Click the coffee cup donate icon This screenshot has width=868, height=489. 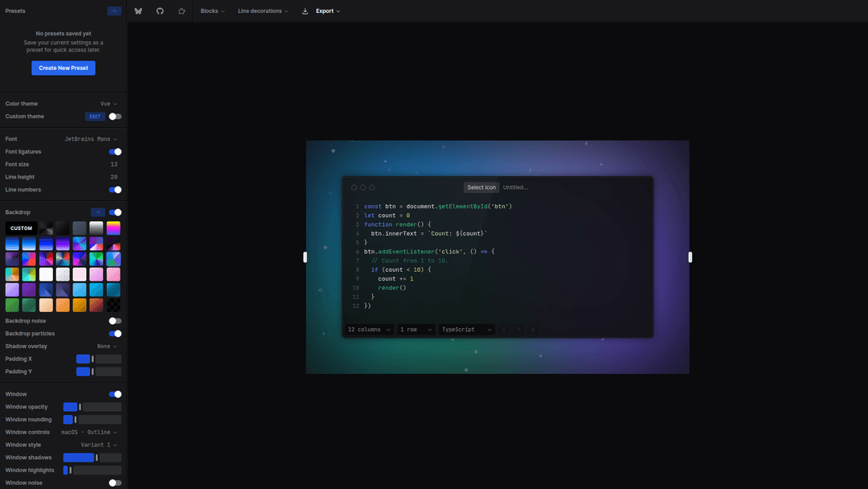(x=182, y=11)
